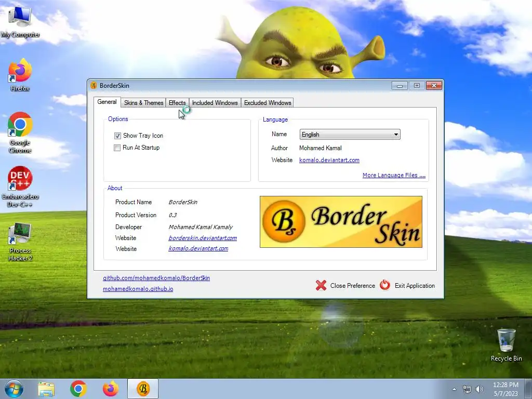532x399 pixels.
Task: Click the taskbar clock showing 12:28 PM
Action: coord(506,389)
